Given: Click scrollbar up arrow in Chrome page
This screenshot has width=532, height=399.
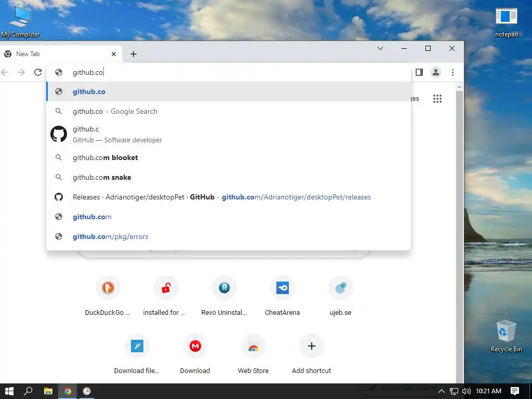Looking at the screenshot, I should point(459,87).
